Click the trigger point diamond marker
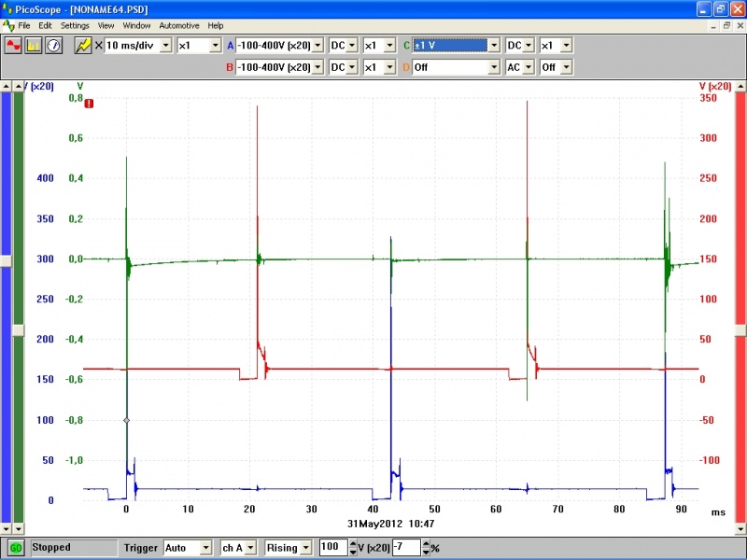747x560 pixels. (126, 421)
